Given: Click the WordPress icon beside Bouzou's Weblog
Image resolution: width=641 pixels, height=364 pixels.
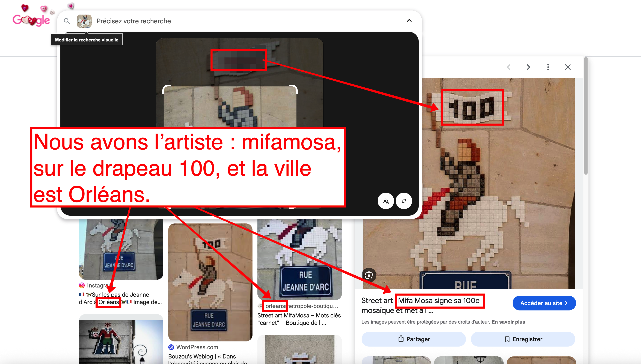Looking at the screenshot, I should (172, 347).
